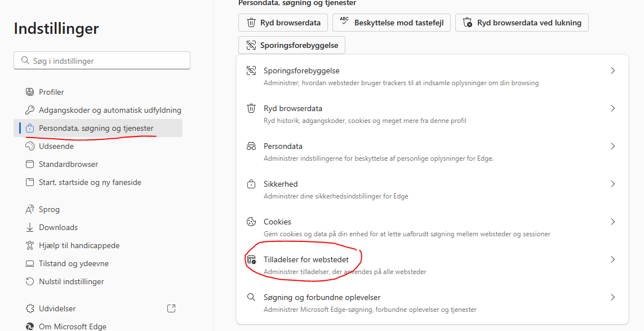
Task: Expand the Sporingsforebyggelse row chevron
Action: pyautogui.click(x=612, y=70)
